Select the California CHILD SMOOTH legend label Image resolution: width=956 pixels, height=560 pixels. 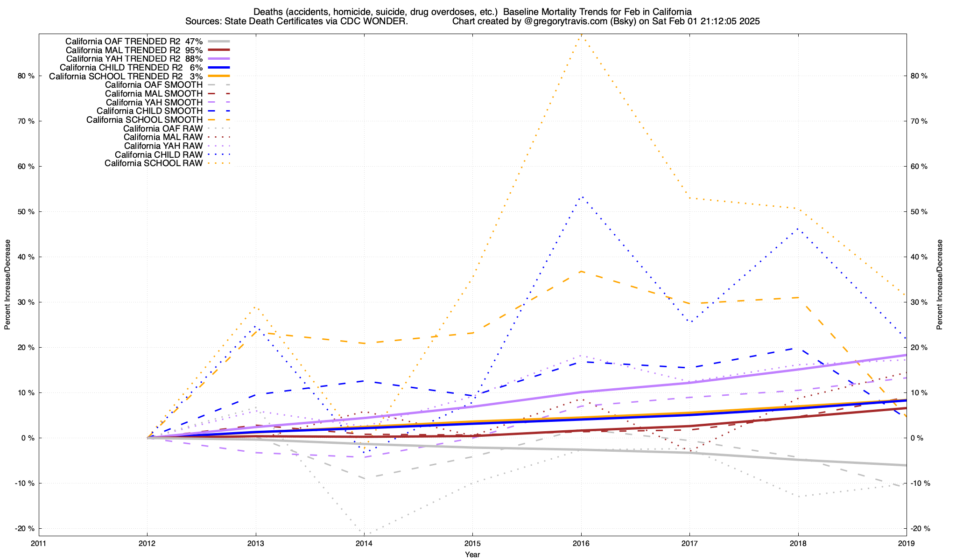pyautogui.click(x=149, y=111)
